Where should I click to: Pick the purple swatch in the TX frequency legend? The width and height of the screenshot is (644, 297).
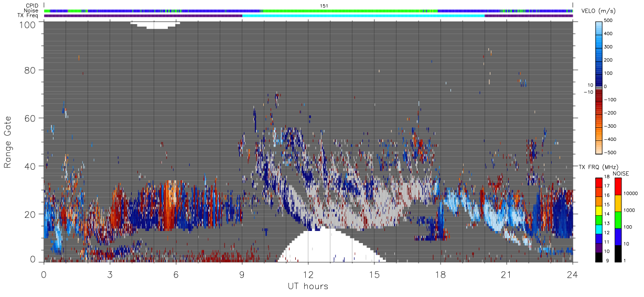tap(599, 247)
